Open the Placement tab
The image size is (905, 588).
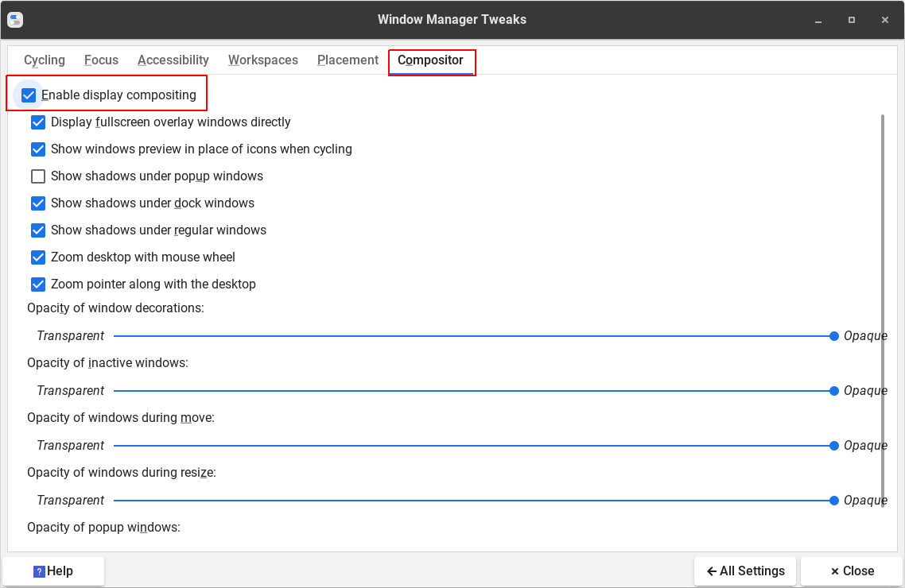coord(348,60)
